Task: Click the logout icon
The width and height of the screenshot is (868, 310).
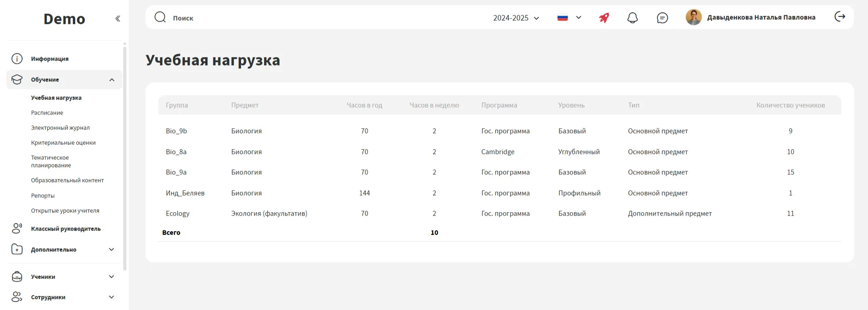Action: coord(839,17)
